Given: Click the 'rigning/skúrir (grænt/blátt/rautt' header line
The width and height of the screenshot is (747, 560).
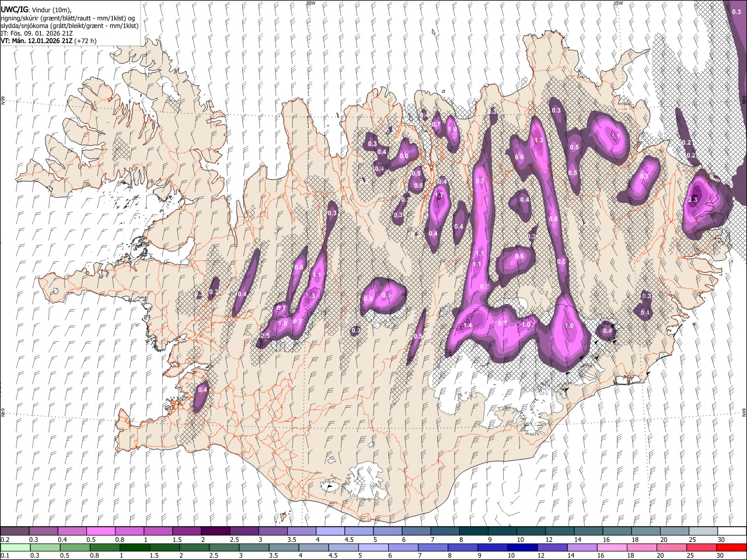Looking at the screenshot, I should point(68,18).
